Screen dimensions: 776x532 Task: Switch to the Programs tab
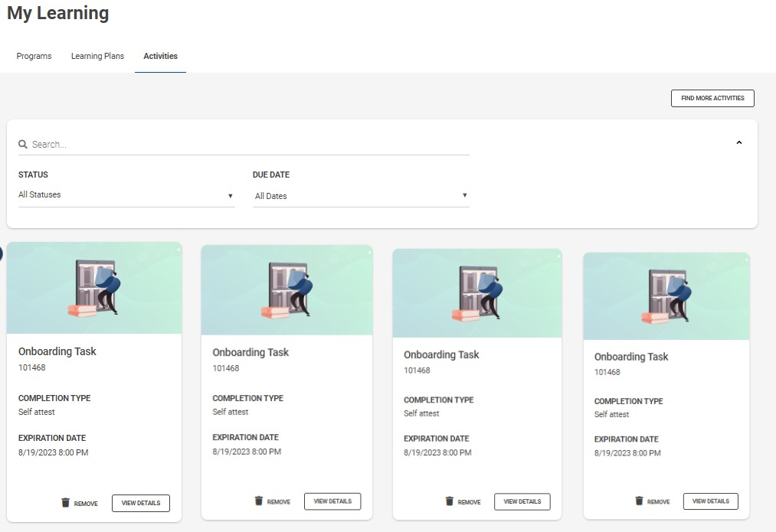click(x=34, y=56)
